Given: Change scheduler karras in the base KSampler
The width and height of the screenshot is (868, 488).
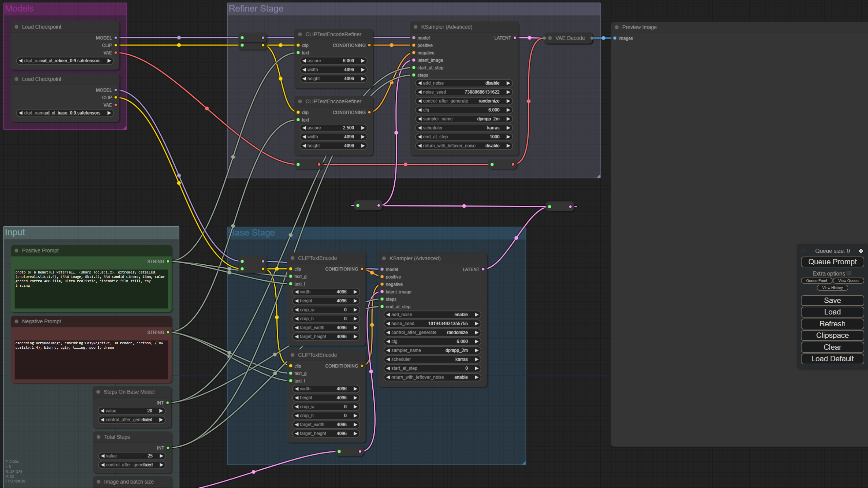Looking at the screenshot, I should click(432, 359).
